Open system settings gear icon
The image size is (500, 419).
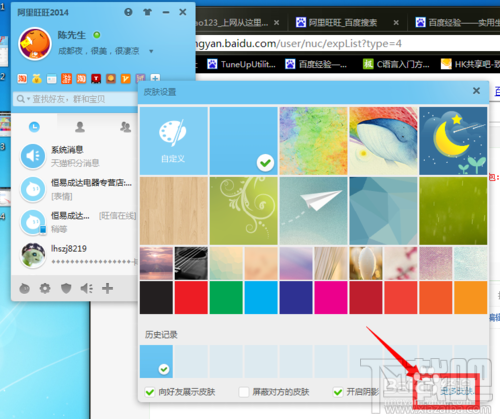click(45, 288)
